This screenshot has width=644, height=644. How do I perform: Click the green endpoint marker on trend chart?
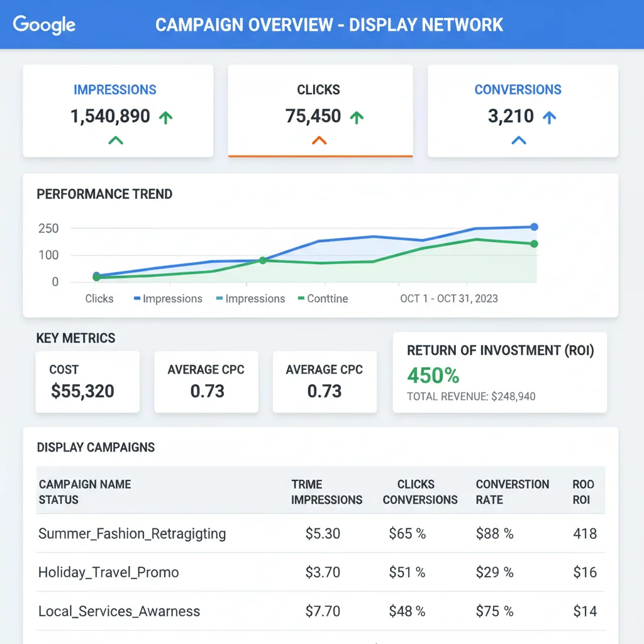tap(534, 244)
